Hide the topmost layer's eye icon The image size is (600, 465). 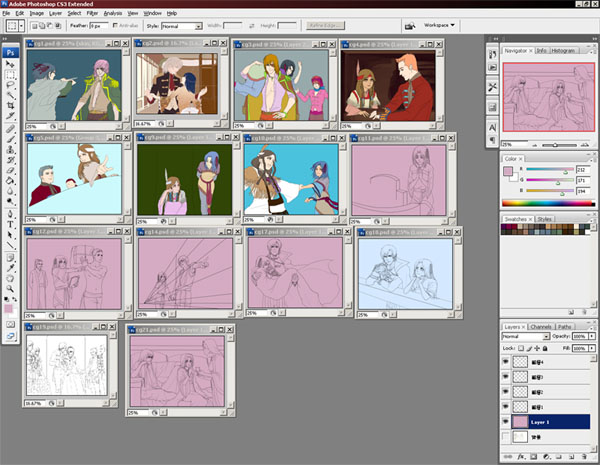pos(505,361)
